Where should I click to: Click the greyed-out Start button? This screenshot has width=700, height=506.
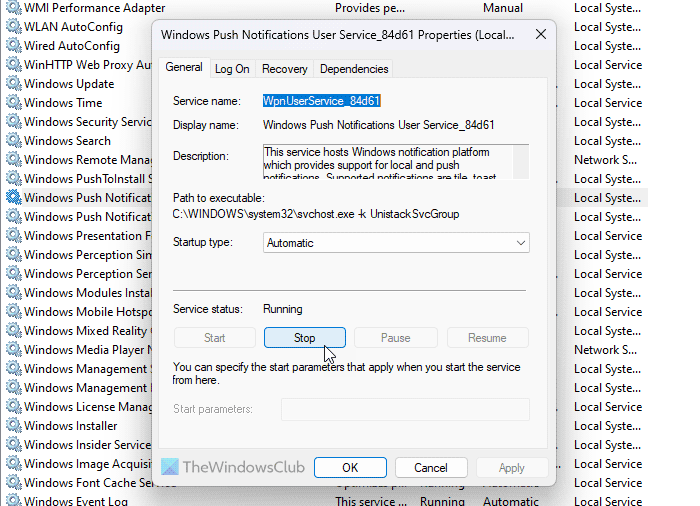pos(215,338)
